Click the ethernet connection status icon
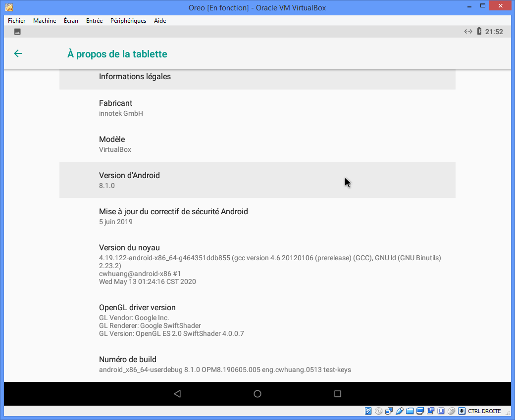This screenshot has width=515, height=420. [x=468, y=32]
